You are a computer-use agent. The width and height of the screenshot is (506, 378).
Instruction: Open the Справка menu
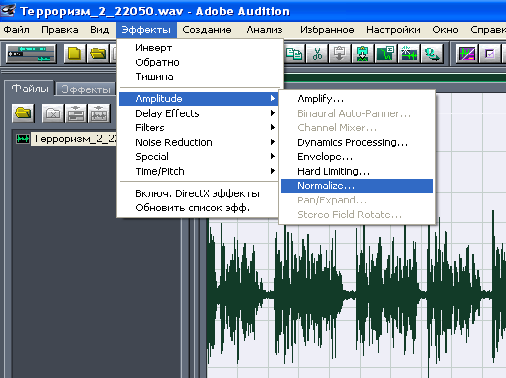pyautogui.click(x=487, y=30)
